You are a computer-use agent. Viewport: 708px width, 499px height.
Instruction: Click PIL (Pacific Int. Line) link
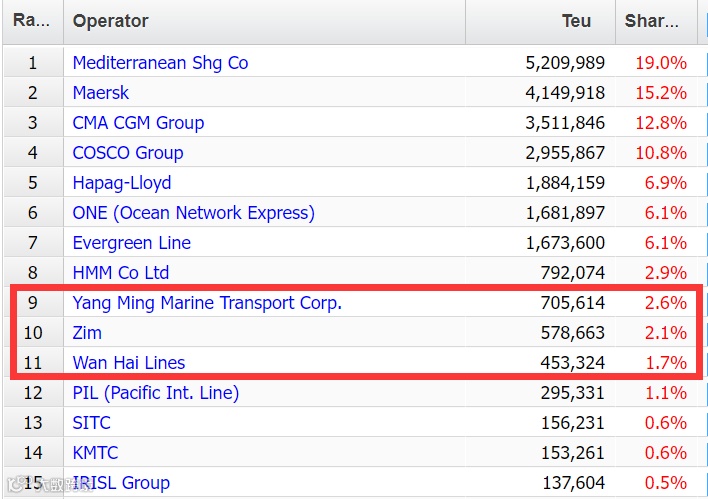tap(156, 393)
